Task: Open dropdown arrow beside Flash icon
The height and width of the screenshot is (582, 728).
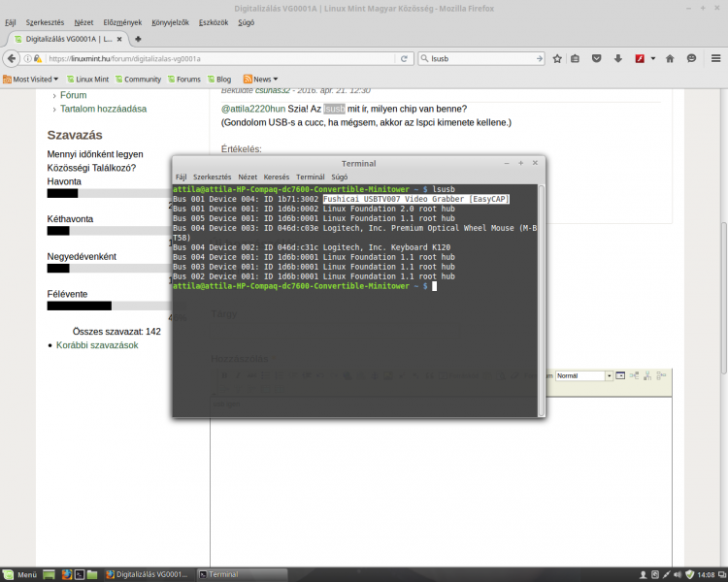Action: (x=653, y=58)
